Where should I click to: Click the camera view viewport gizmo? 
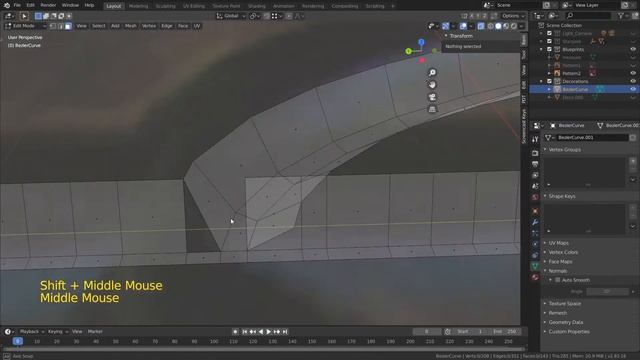(x=432, y=97)
